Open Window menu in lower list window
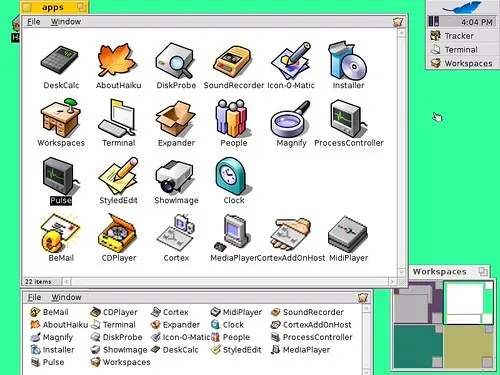The image size is (500, 375). click(66, 297)
